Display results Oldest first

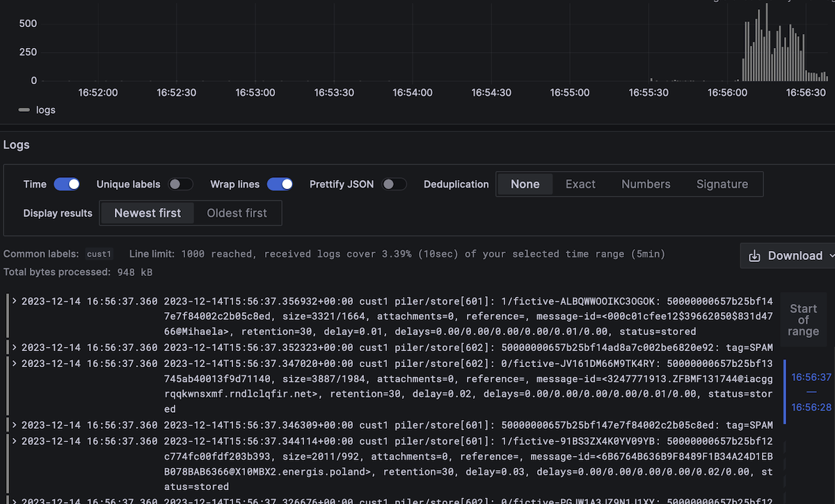click(x=237, y=213)
